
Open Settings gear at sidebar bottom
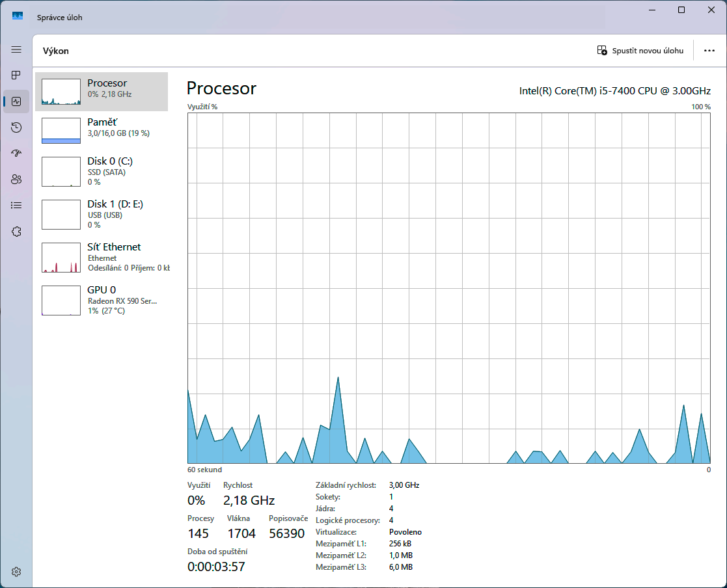[x=16, y=572]
